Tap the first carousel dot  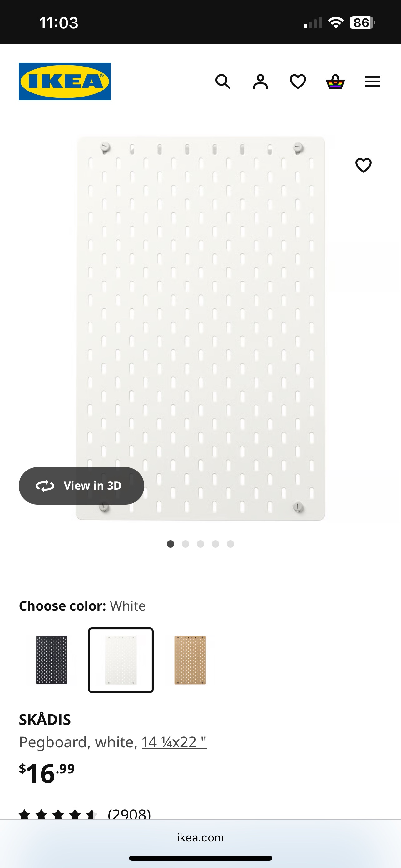(171, 544)
